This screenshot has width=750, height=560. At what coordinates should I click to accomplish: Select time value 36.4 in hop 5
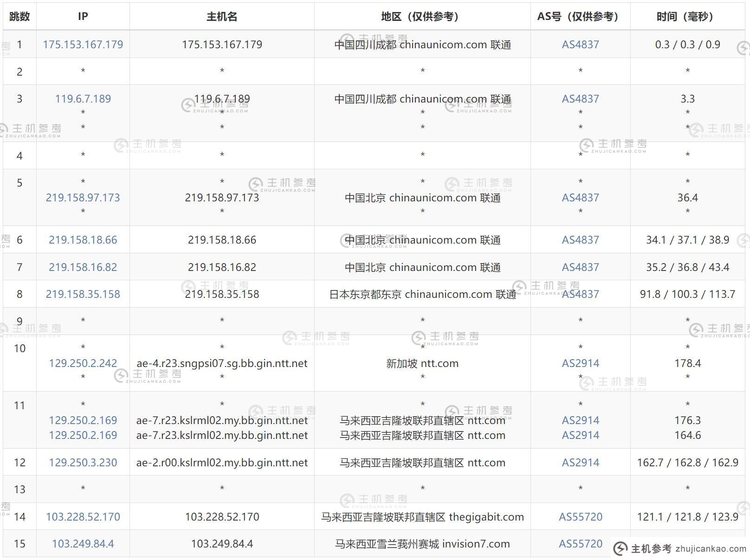coord(687,198)
